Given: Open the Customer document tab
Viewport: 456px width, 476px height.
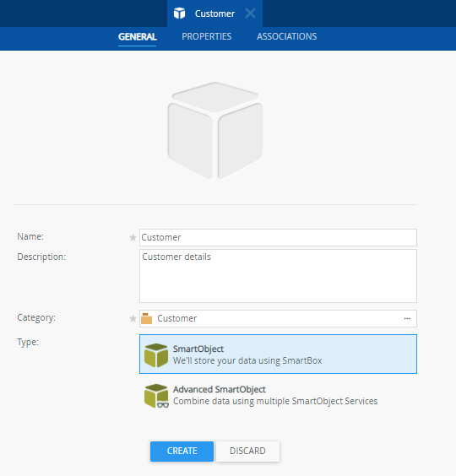Looking at the screenshot, I should coord(214,14).
